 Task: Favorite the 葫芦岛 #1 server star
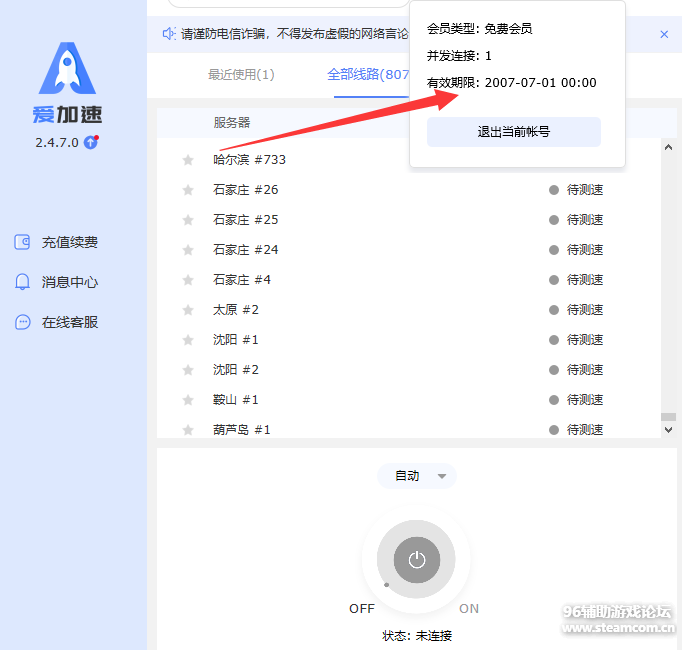tap(188, 430)
